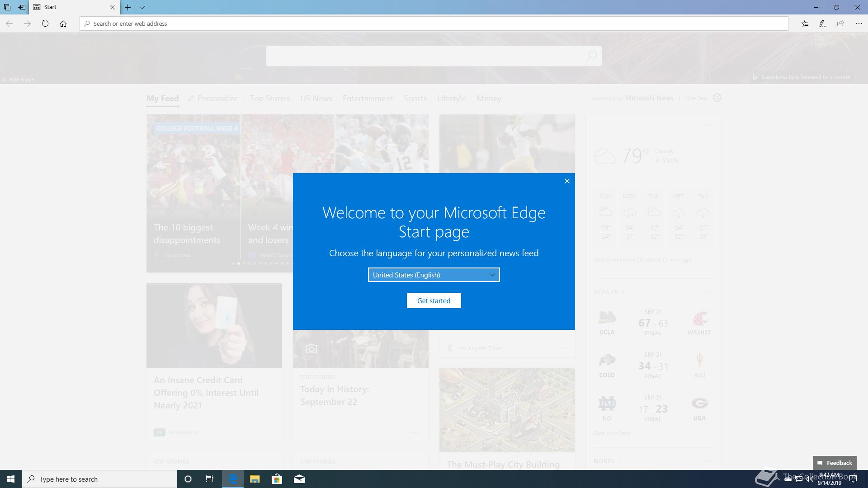Close the Welcome dialog with X
868x488 pixels.
[x=567, y=181]
